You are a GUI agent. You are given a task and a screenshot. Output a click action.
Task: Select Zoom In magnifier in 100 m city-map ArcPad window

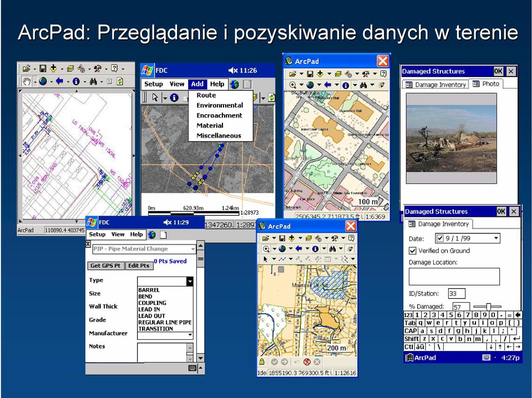[x=293, y=85]
